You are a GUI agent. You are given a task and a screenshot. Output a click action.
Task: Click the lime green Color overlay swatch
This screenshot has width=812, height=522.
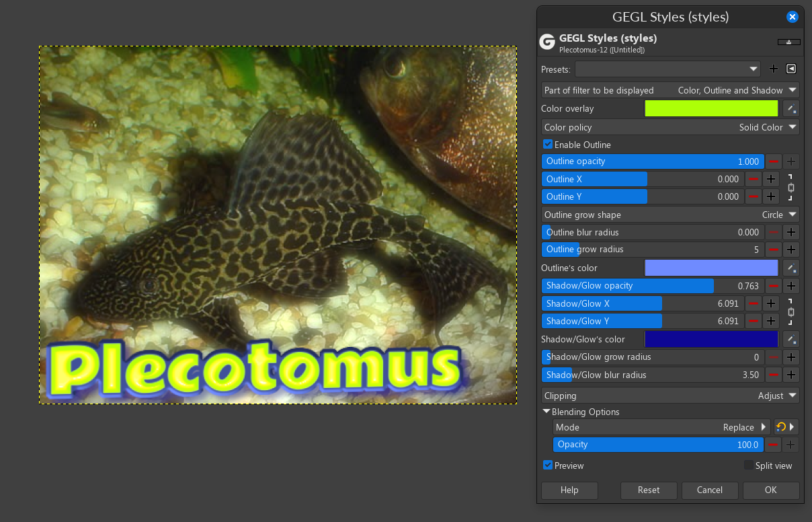click(711, 108)
